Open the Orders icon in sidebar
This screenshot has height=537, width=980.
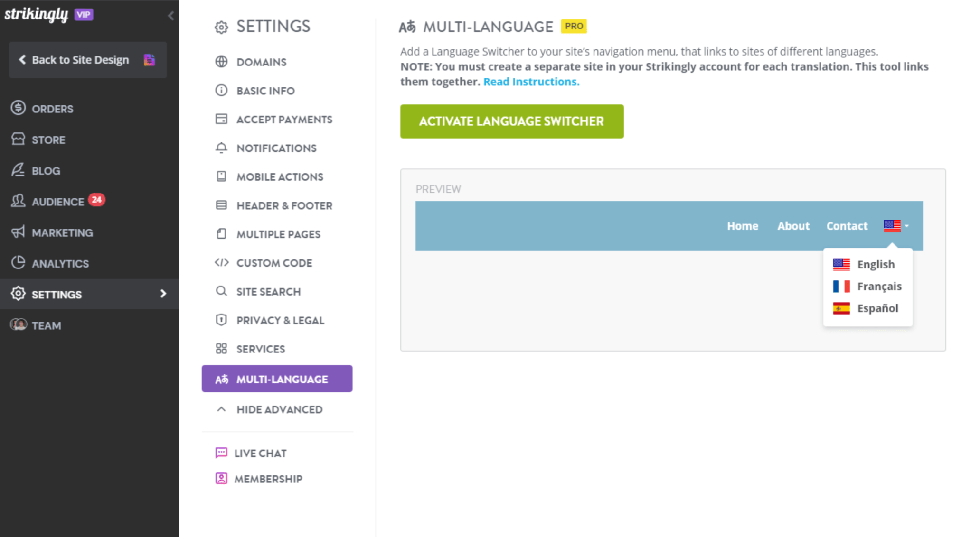[18, 108]
